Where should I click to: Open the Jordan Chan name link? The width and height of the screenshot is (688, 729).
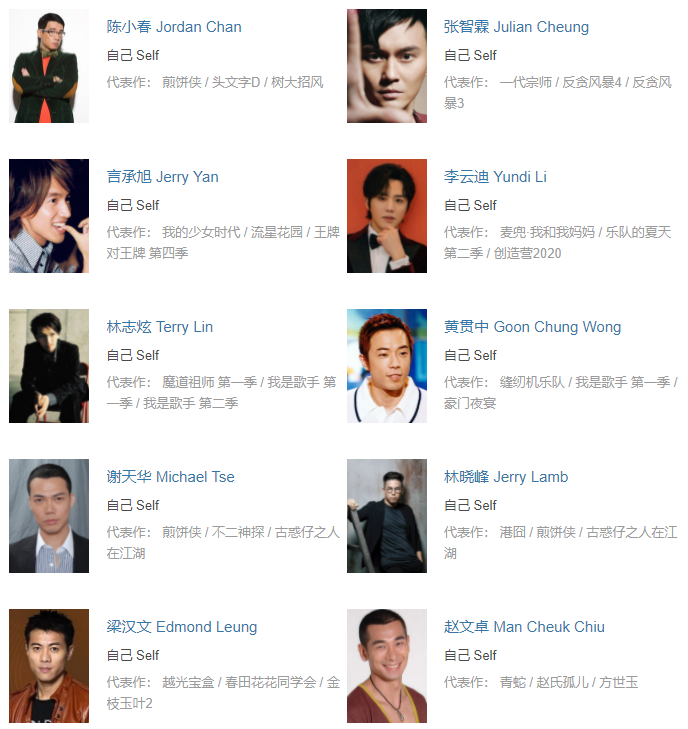(174, 27)
